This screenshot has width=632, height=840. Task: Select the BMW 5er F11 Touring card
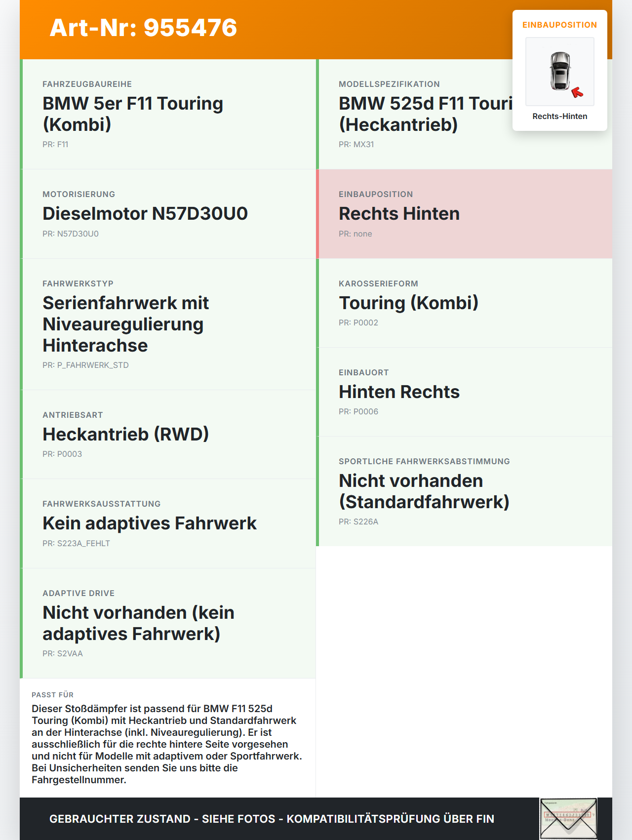coord(168,114)
